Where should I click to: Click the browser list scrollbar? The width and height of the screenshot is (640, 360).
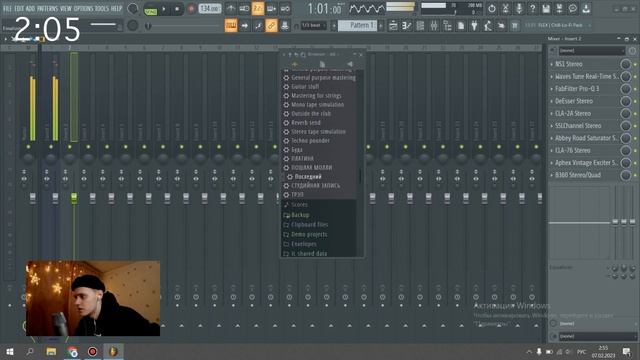click(x=360, y=176)
